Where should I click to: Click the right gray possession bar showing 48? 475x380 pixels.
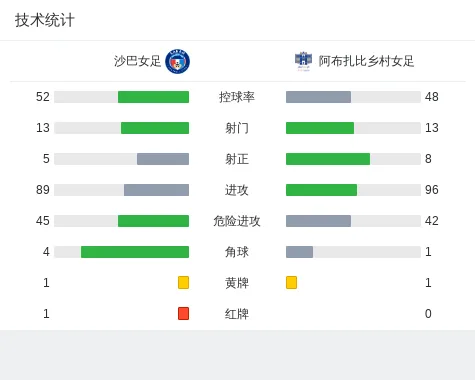click(x=318, y=97)
